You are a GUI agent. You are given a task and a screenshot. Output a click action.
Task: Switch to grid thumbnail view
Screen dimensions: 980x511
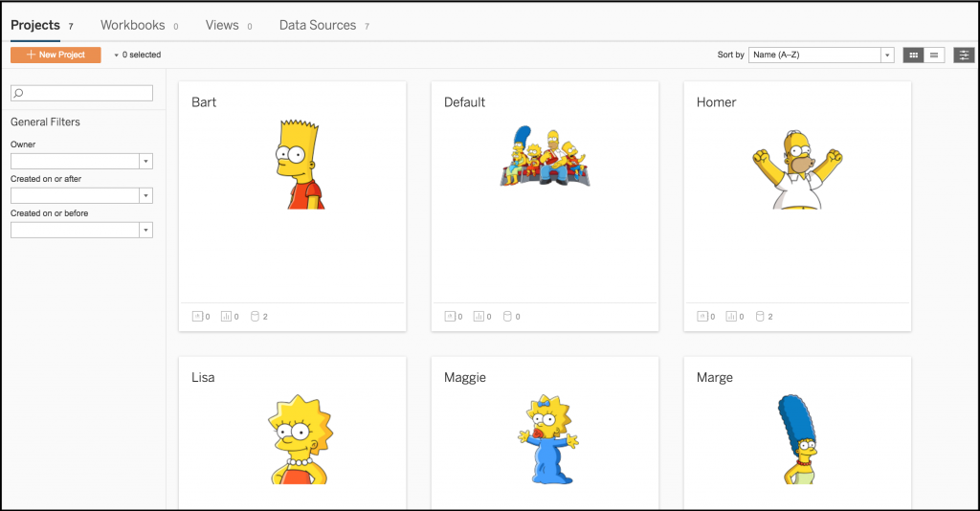(913, 55)
